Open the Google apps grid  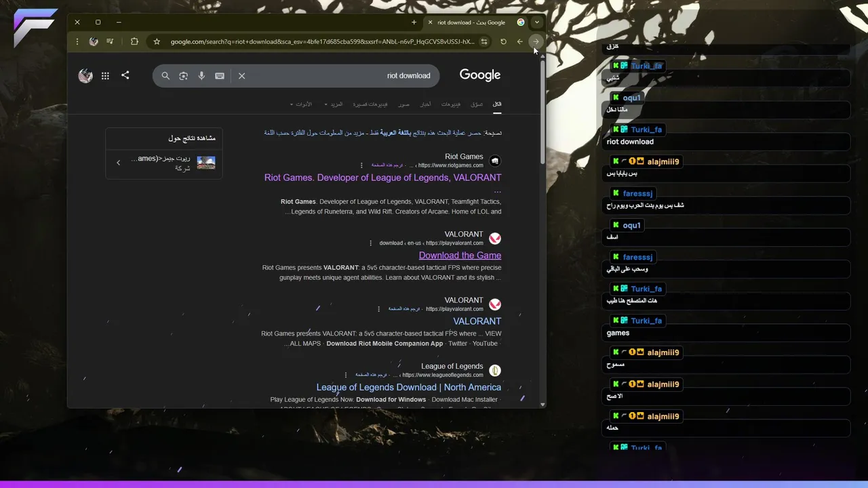tap(105, 76)
